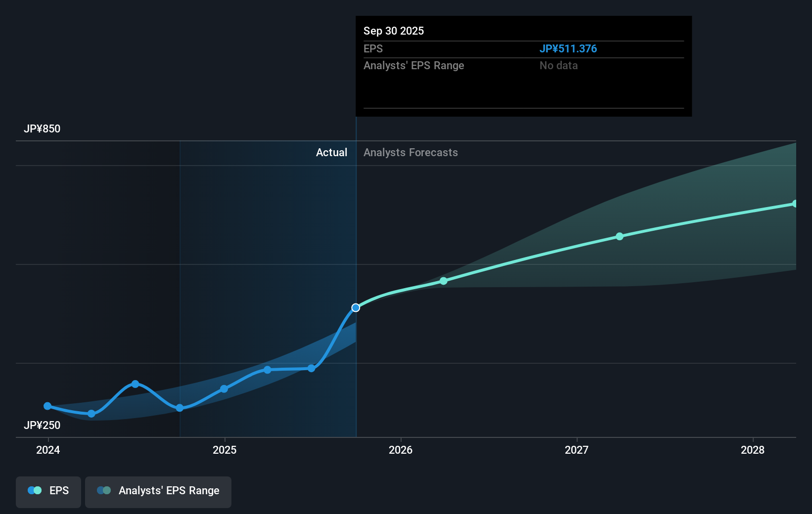The image size is (812, 514).
Task: Click the first 2024 EPS data point
Action: coord(47,406)
